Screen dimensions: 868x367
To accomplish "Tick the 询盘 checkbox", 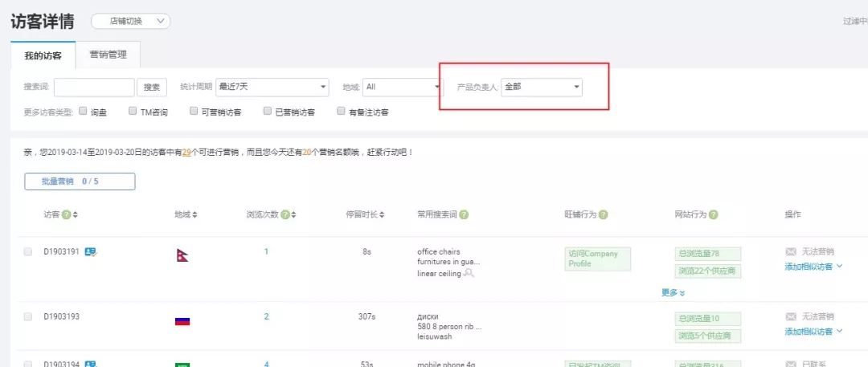I will pos(83,111).
